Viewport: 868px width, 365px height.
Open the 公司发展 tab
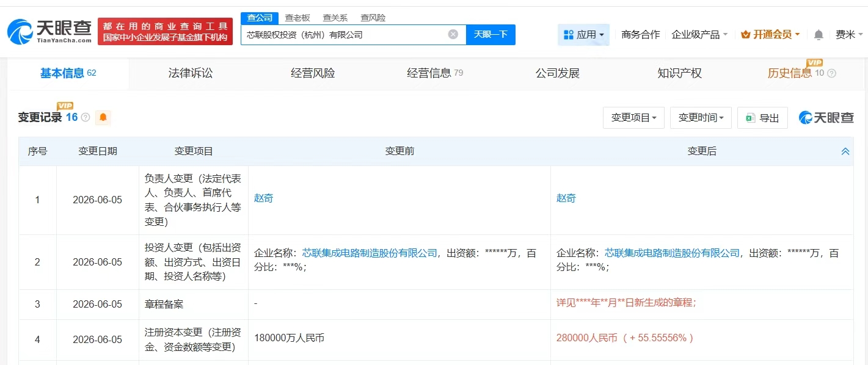coord(557,73)
